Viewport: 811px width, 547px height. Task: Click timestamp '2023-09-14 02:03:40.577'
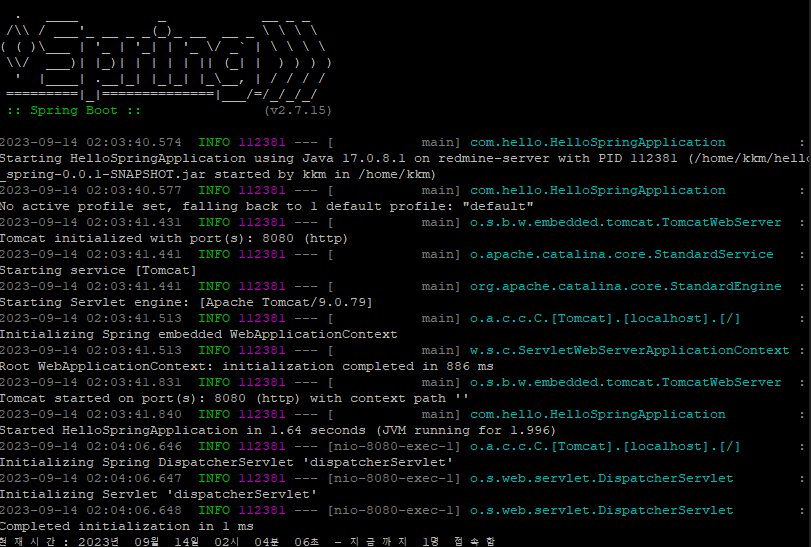pos(91,190)
